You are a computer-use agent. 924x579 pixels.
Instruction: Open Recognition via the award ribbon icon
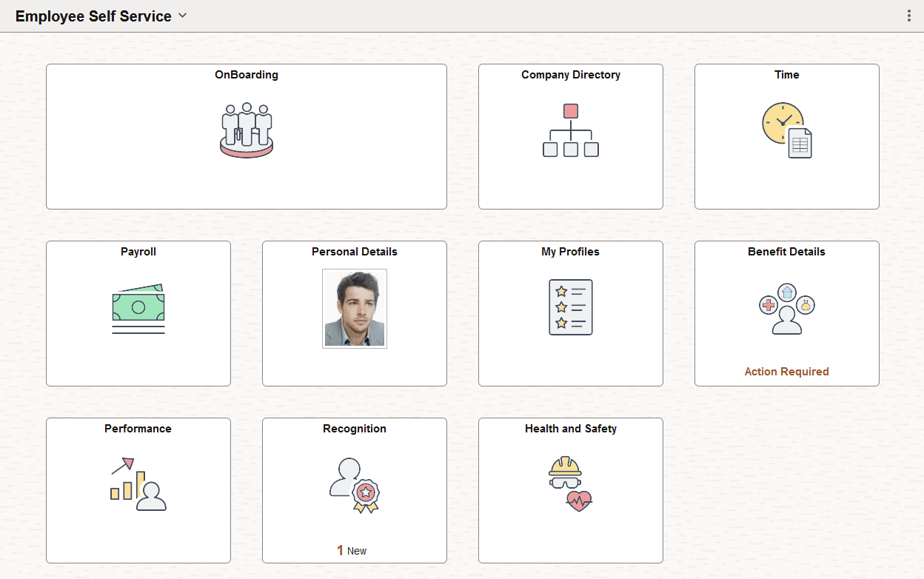click(x=354, y=485)
